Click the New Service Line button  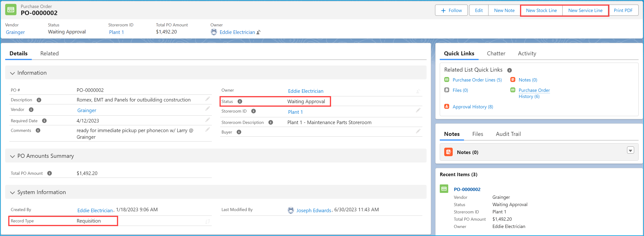tap(585, 10)
